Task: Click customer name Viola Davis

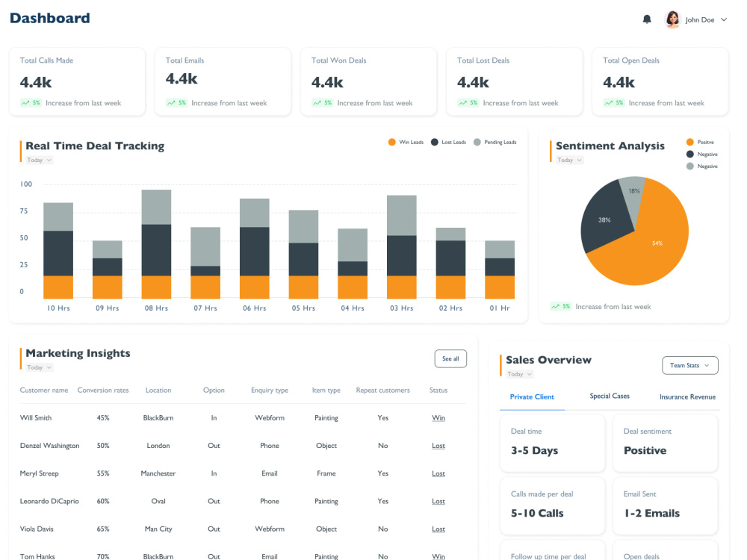Action: [x=37, y=529]
